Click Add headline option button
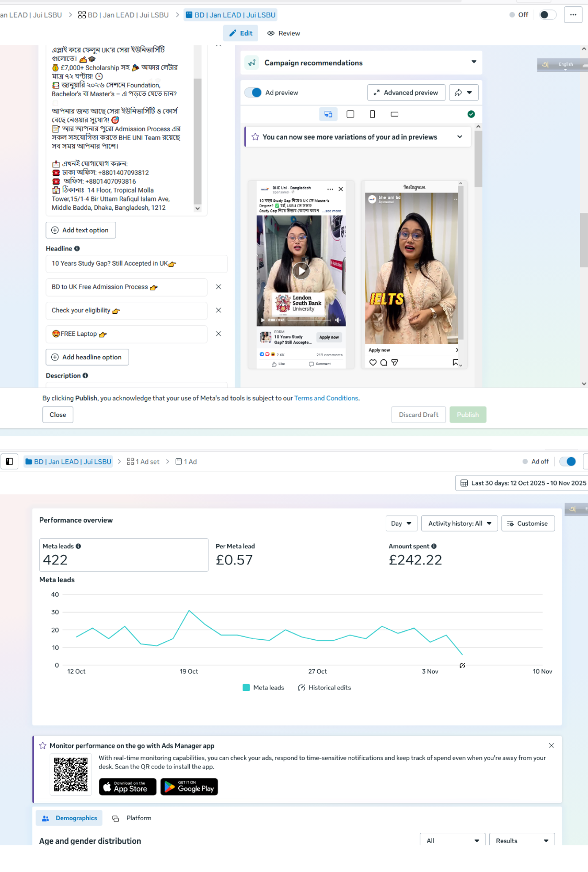This screenshot has height=872, width=588. 87,357
